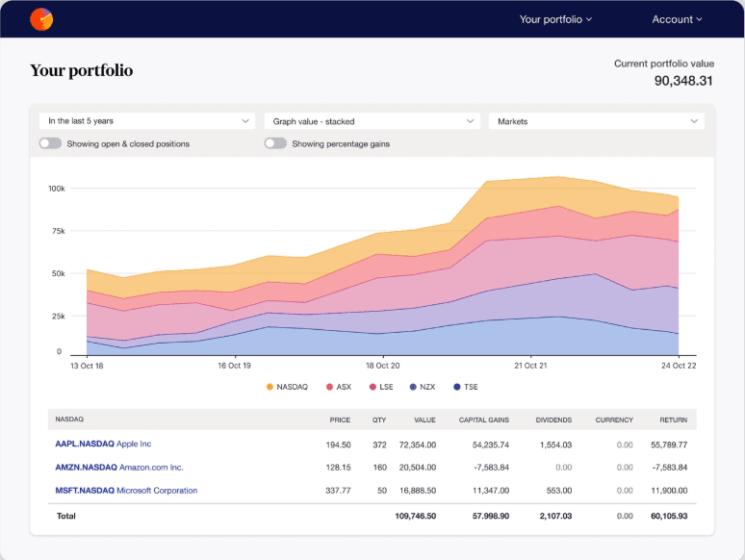
Task: Toggle showing percentage gains switch
Action: click(x=275, y=143)
